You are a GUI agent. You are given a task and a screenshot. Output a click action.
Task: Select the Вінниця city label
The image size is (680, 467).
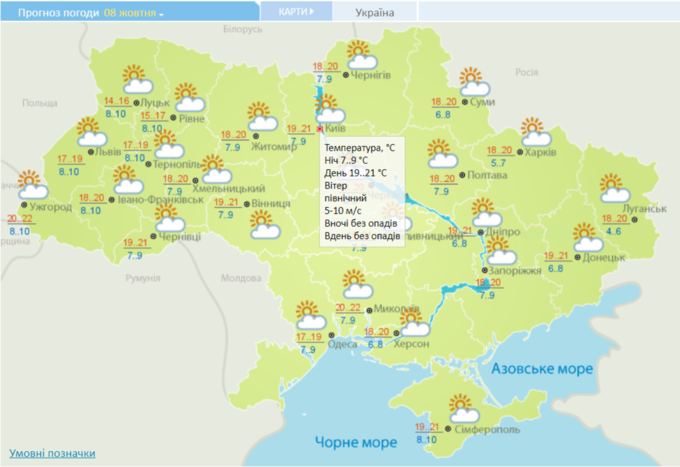[x=271, y=204]
